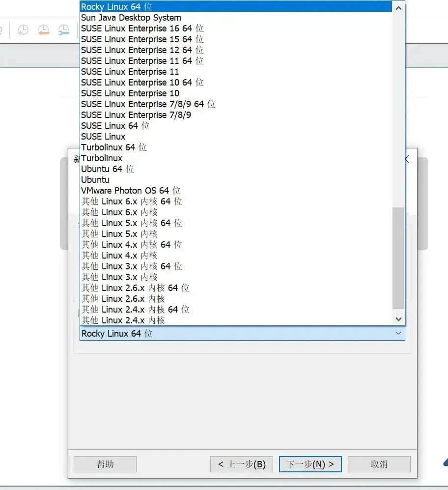Select Ubuntu 64 位

tap(236, 169)
